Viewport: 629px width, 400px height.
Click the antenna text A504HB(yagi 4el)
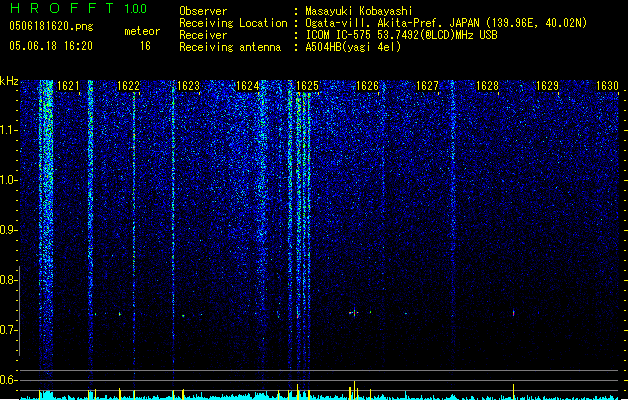click(353, 47)
